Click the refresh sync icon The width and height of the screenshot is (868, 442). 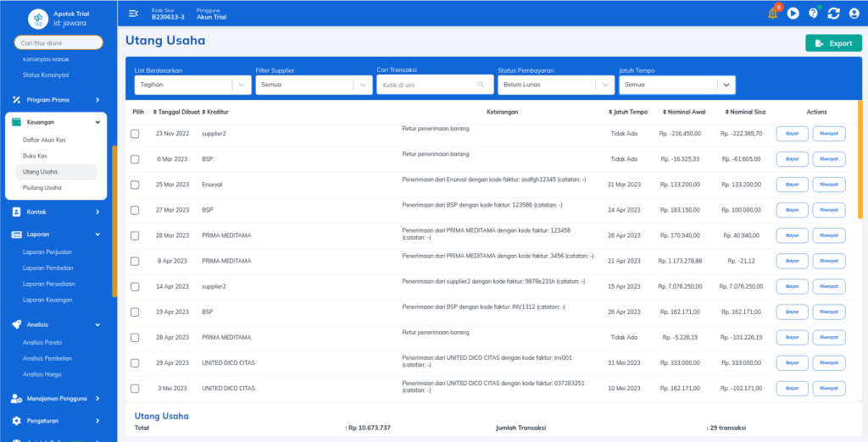[833, 14]
